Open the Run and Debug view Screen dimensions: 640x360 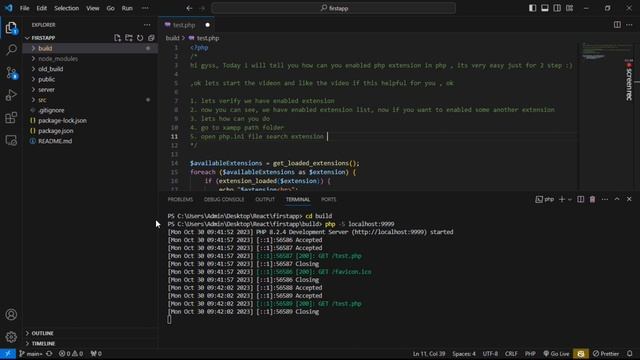[11, 95]
